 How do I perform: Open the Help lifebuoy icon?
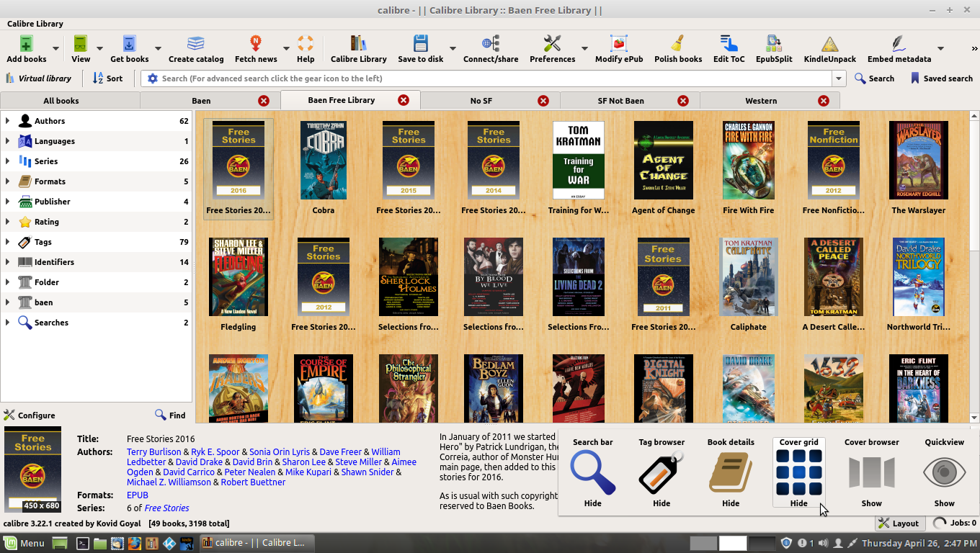point(306,43)
